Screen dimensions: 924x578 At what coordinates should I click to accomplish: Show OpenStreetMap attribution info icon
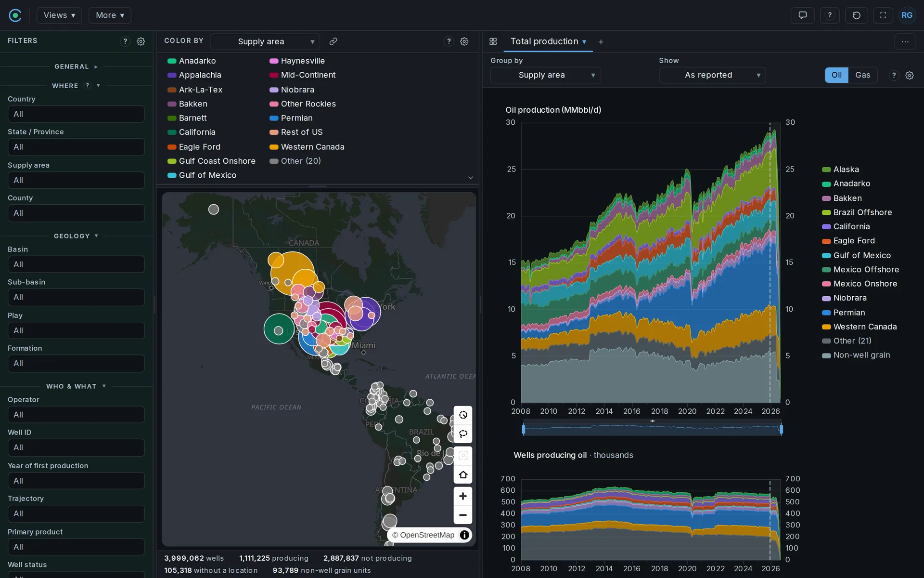point(464,535)
